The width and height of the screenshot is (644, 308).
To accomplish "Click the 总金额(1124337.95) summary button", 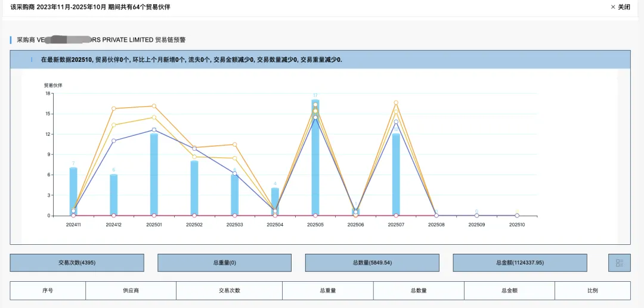I will coord(520,263).
